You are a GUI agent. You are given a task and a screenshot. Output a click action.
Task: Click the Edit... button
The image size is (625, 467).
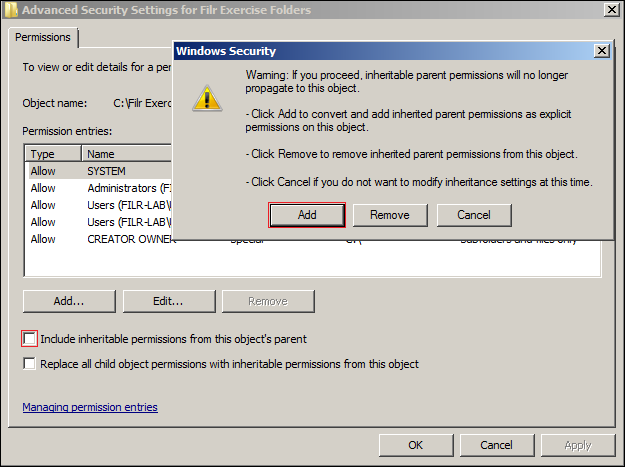167,301
